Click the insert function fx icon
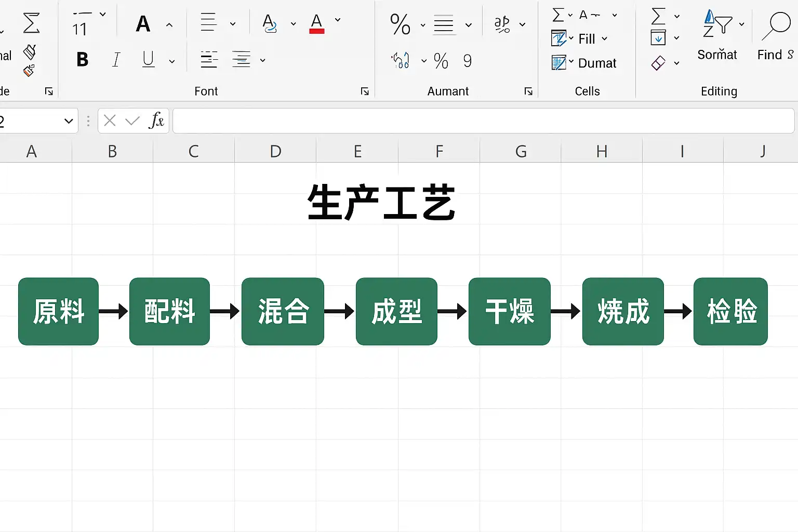 point(156,121)
